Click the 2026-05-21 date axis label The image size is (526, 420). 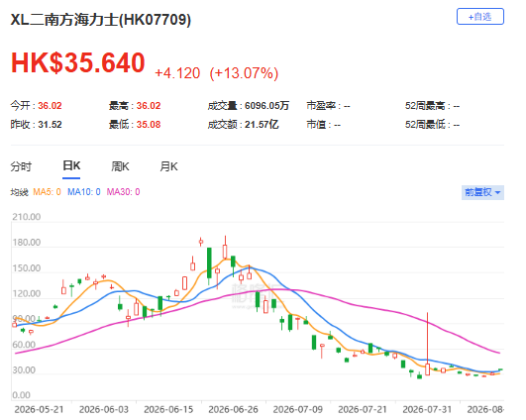pyautogui.click(x=39, y=410)
